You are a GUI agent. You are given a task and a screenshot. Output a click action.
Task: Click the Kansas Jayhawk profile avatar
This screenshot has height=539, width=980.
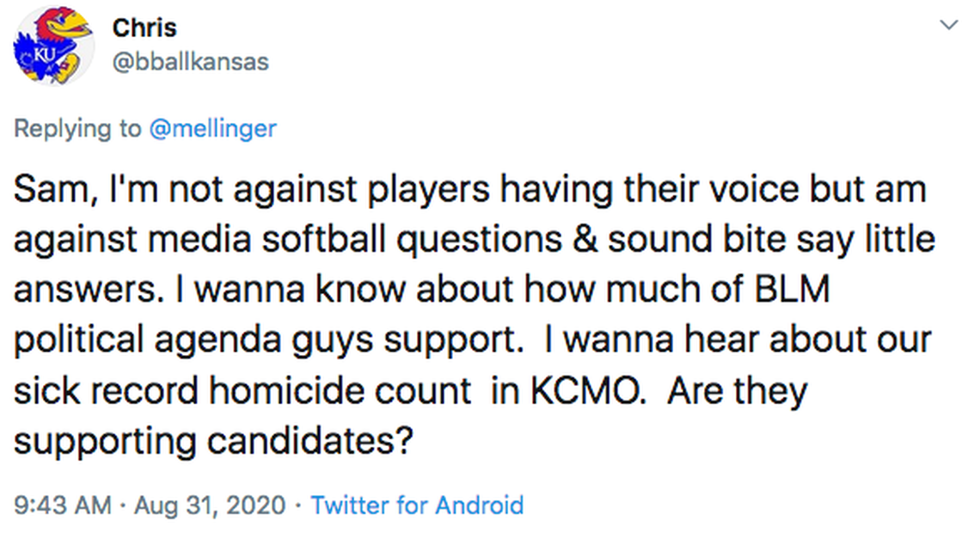point(53,45)
